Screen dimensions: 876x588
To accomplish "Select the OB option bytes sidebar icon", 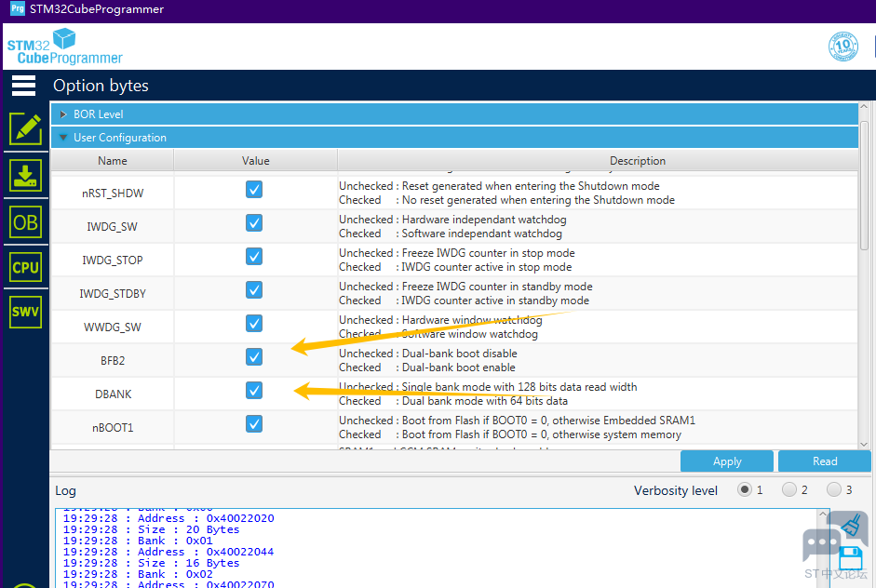I will pyautogui.click(x=26, y=222).
